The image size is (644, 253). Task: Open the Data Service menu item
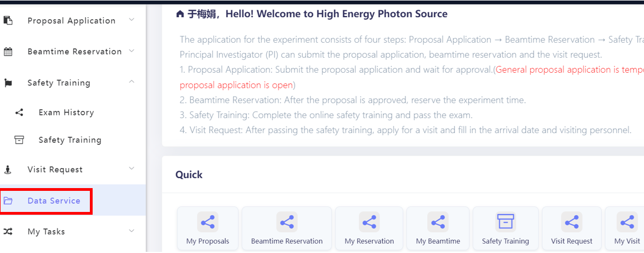click(x=54, y=201)
